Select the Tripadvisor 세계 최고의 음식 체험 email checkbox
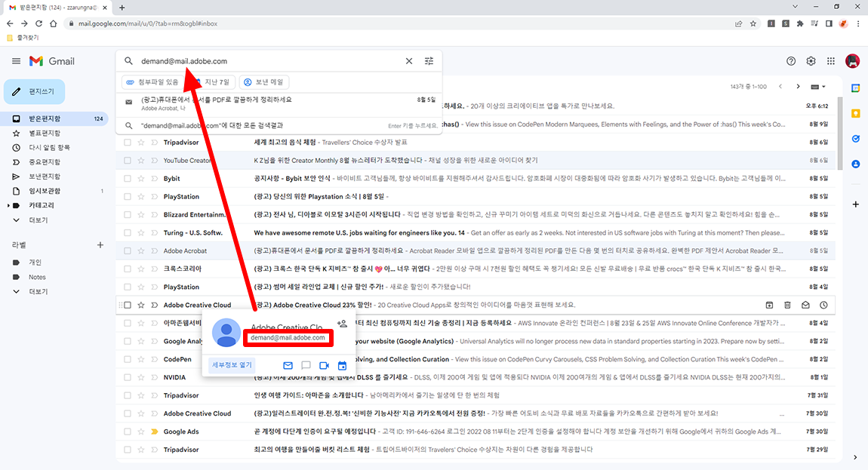The height and width of the screenshot is (470, 868). coord(128,143)
